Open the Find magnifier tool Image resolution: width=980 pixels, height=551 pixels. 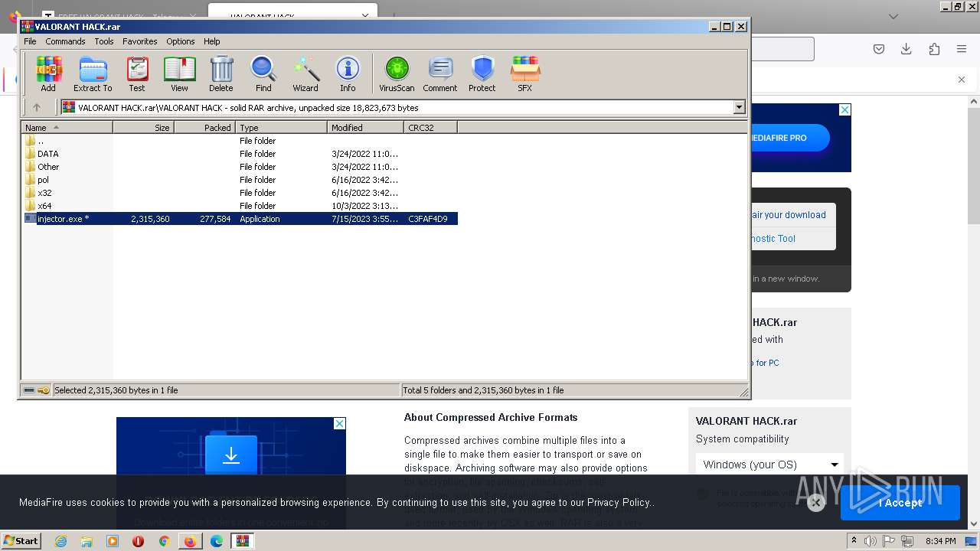click(x=263, y=74)
